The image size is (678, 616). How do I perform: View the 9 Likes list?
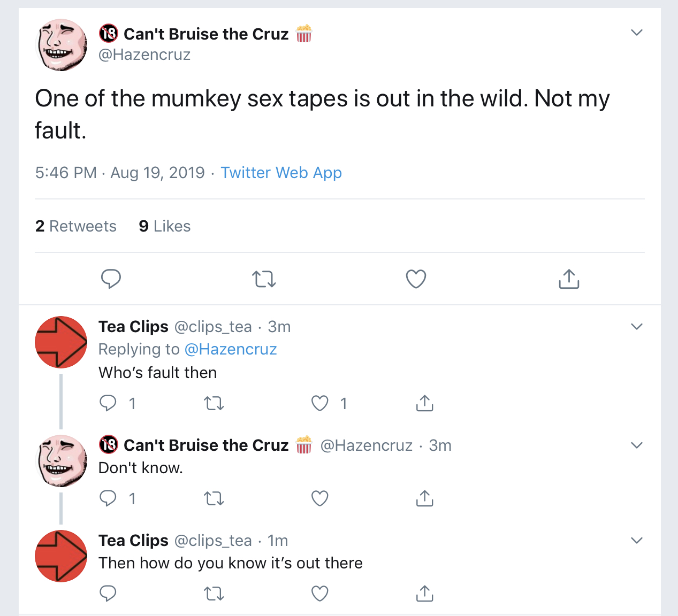[x=164, y=226]
